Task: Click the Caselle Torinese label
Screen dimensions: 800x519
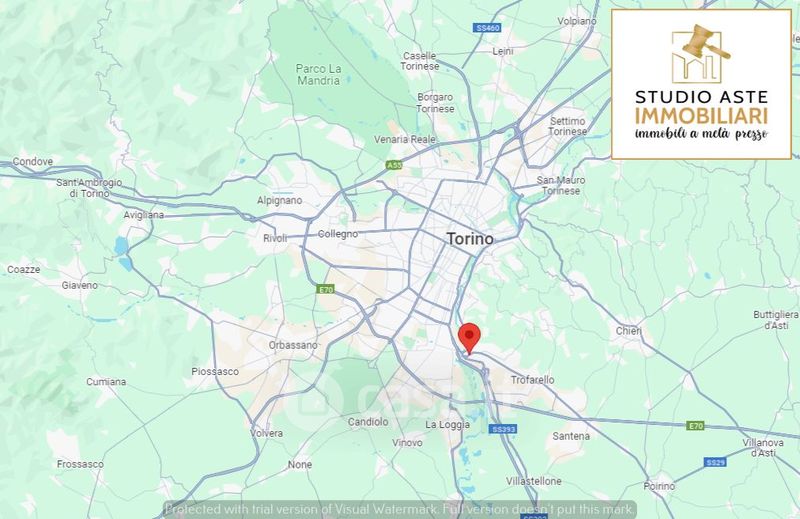Action: (x=419, y=61)
